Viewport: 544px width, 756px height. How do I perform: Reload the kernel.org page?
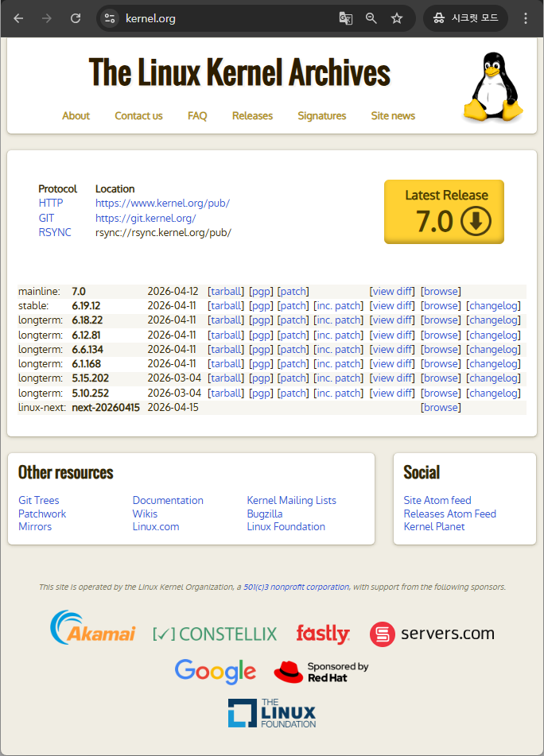click(76, 18)
